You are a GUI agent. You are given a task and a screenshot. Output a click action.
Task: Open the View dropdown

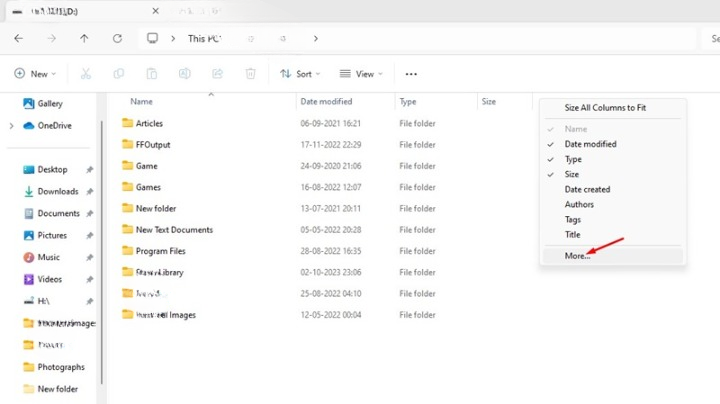pos(361,73)
